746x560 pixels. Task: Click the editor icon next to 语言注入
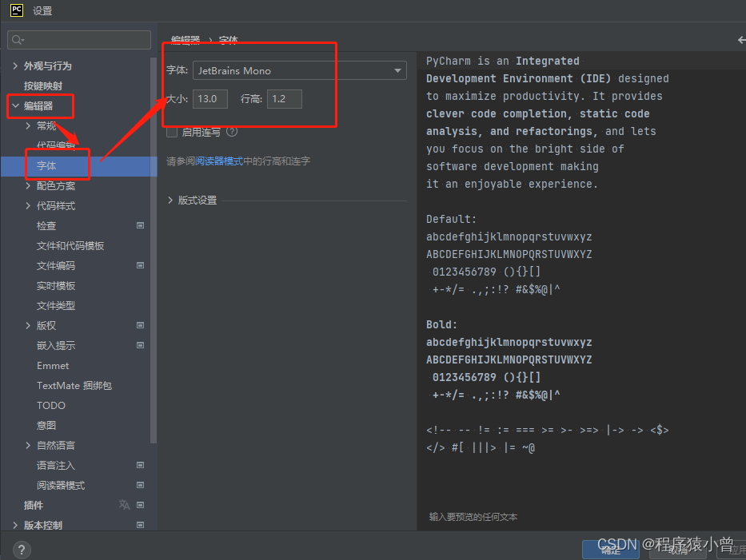point(141,465)
